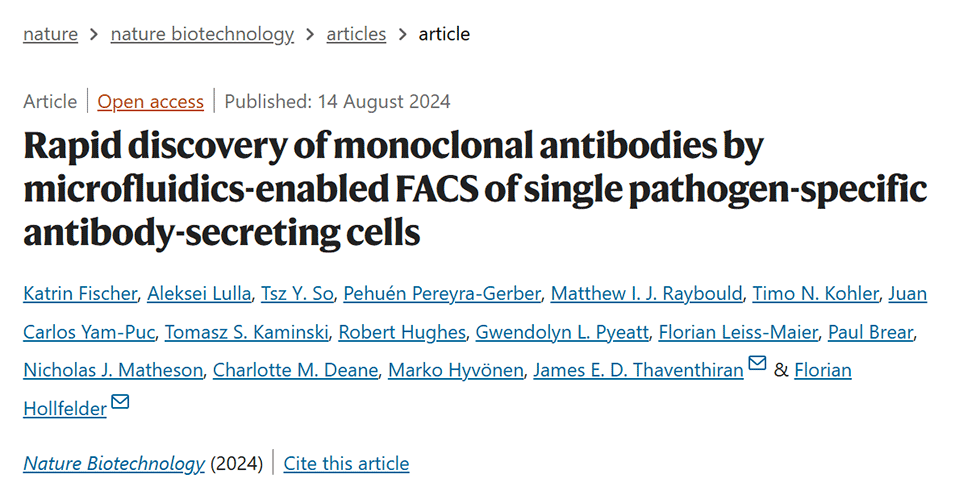This screenshot has width=955, height=495.
Task: Click author Katrin Fischer
Action: (x=79, y=294)
